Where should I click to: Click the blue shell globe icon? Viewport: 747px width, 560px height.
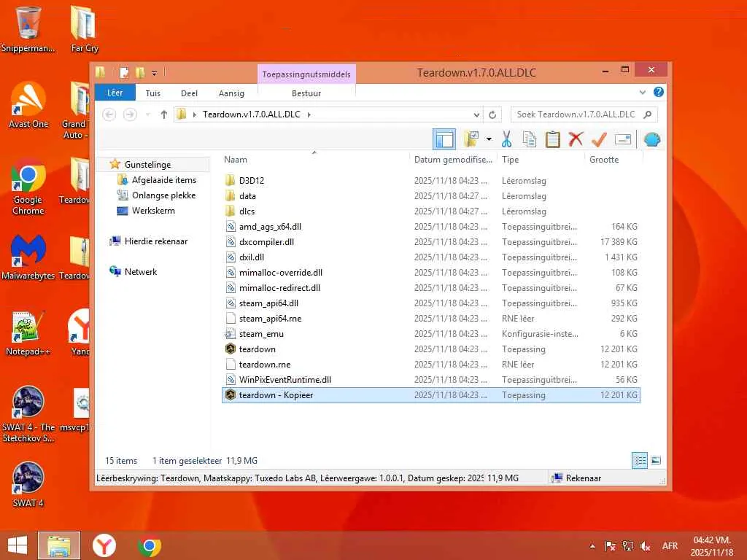[651, 139]
